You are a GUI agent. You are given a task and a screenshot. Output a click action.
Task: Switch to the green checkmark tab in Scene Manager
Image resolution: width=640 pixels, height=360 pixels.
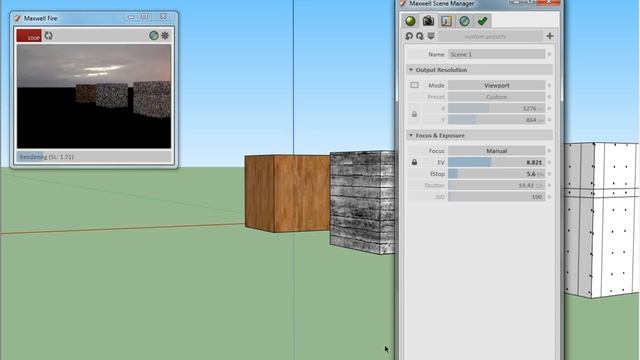(x=482, y=21)
